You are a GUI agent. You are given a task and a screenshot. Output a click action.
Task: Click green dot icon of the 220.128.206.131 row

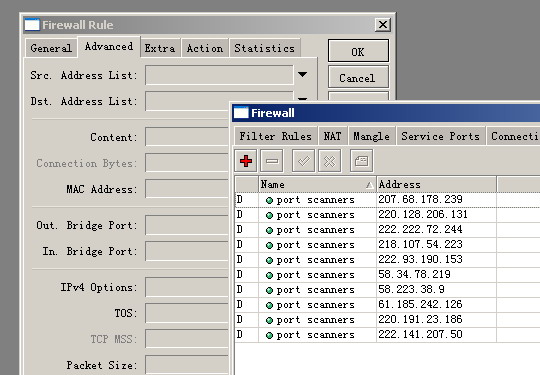click(269, 216)
